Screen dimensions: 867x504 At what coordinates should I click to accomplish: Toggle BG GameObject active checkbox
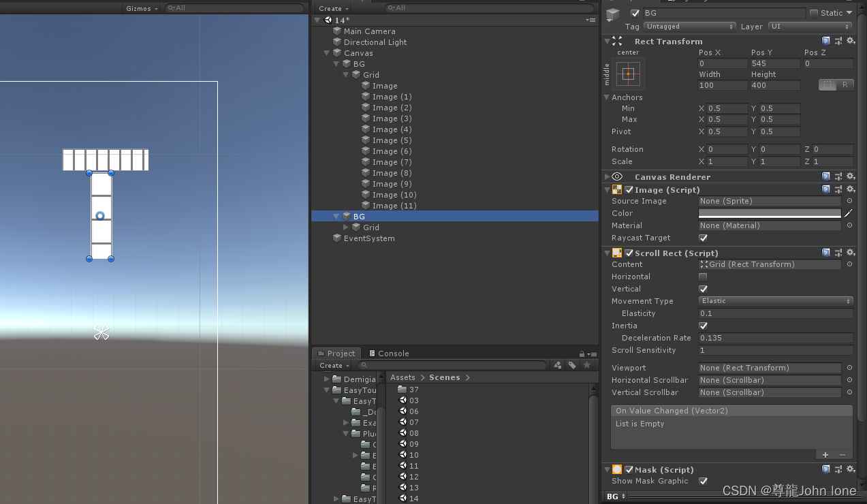click(635, 13)
